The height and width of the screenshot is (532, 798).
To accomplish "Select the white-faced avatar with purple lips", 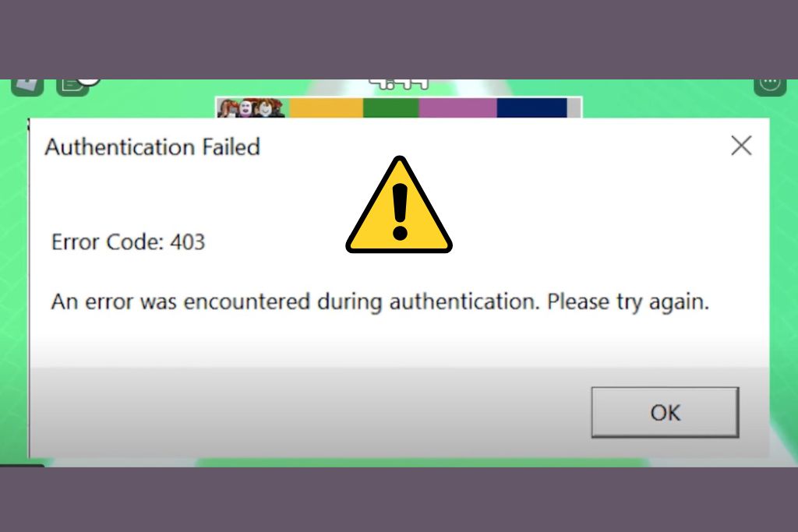I will pos(245,108).
